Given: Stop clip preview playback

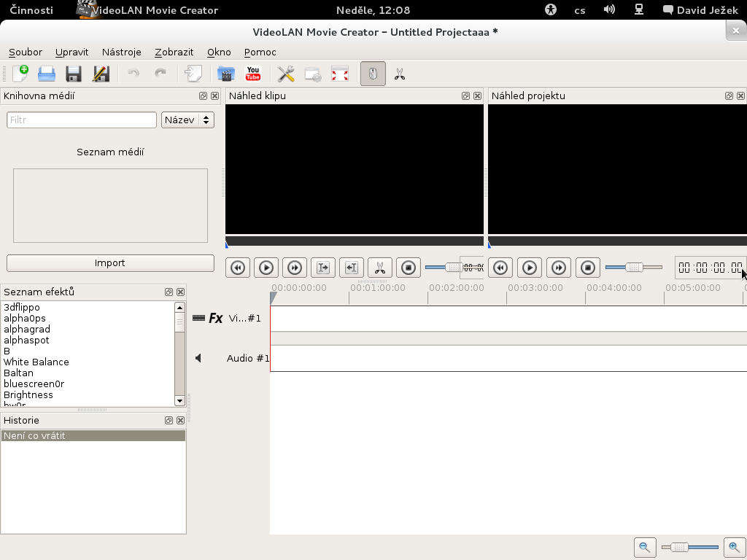Looking at the screenshot, I should pyautogui.click(x=409, y=268).
